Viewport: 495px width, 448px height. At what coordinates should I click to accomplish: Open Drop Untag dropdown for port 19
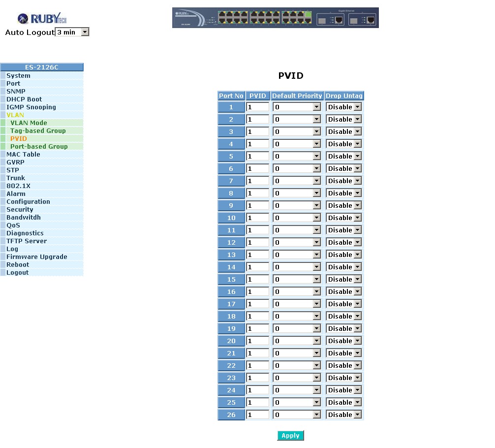344,328
